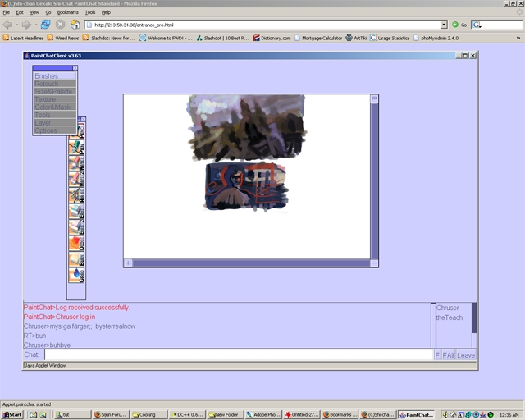The width and height of the screenshot is (525, 420).
Task: Click the landscape painting on canvas
Action: [247, 127]
